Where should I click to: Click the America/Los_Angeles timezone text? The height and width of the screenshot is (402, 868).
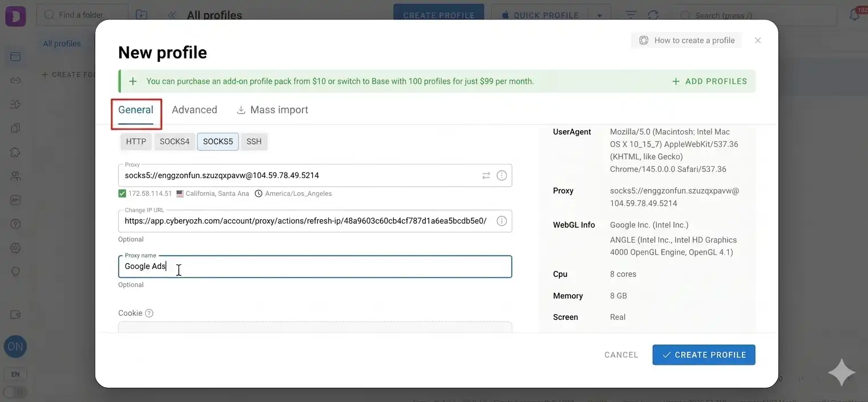click(x=298, y=194)
